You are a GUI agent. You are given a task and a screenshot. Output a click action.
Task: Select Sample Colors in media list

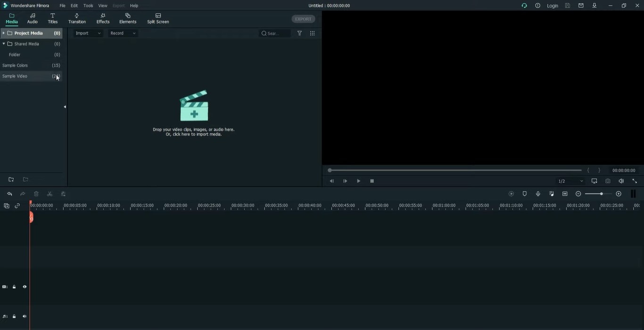[x=31, y=65]
